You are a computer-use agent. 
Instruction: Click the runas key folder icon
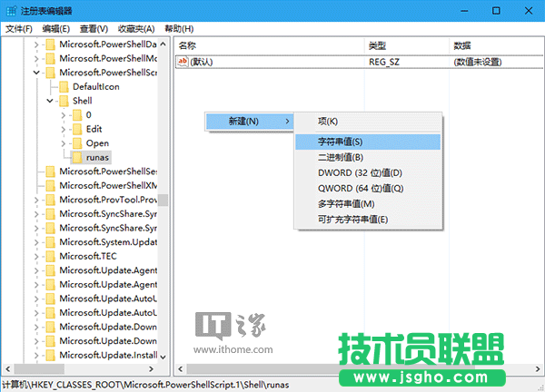77,157
